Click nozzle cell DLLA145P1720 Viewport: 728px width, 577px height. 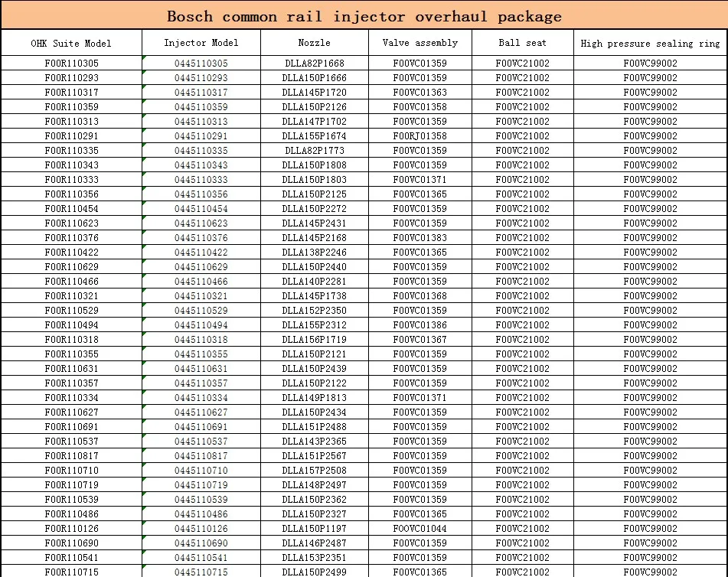coord(315,93)
